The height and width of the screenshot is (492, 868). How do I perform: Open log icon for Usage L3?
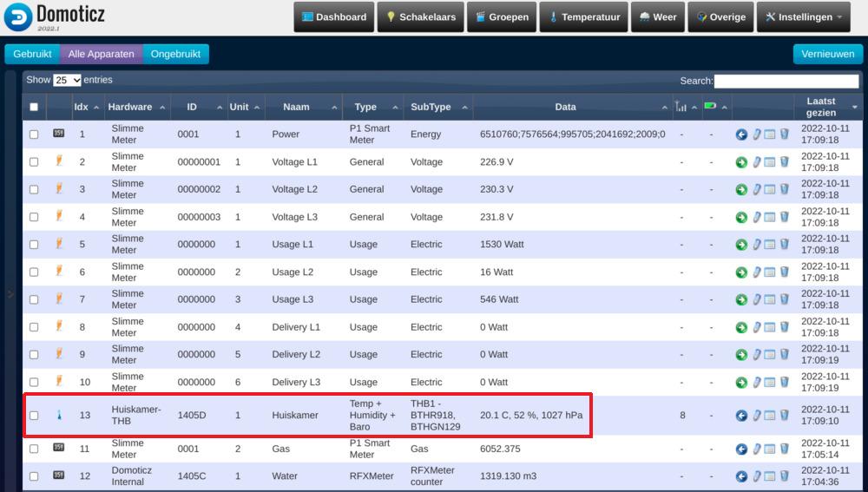coord(769,299)
